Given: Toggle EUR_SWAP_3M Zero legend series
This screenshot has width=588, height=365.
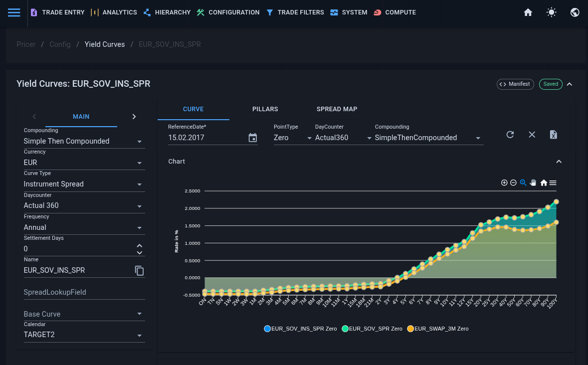Looking at the screenshot, I should click(437, 329).
